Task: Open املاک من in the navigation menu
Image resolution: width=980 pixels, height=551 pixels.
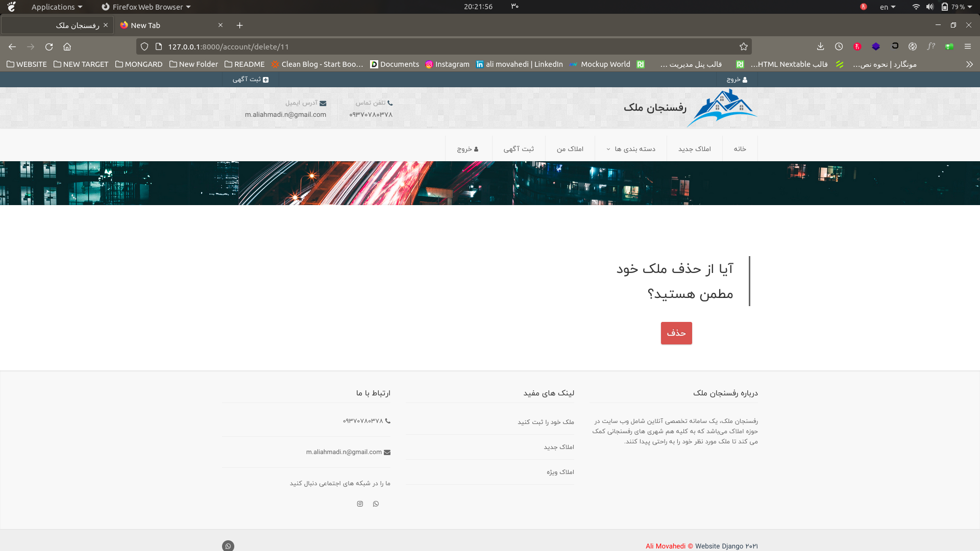Action: [570, 149]
